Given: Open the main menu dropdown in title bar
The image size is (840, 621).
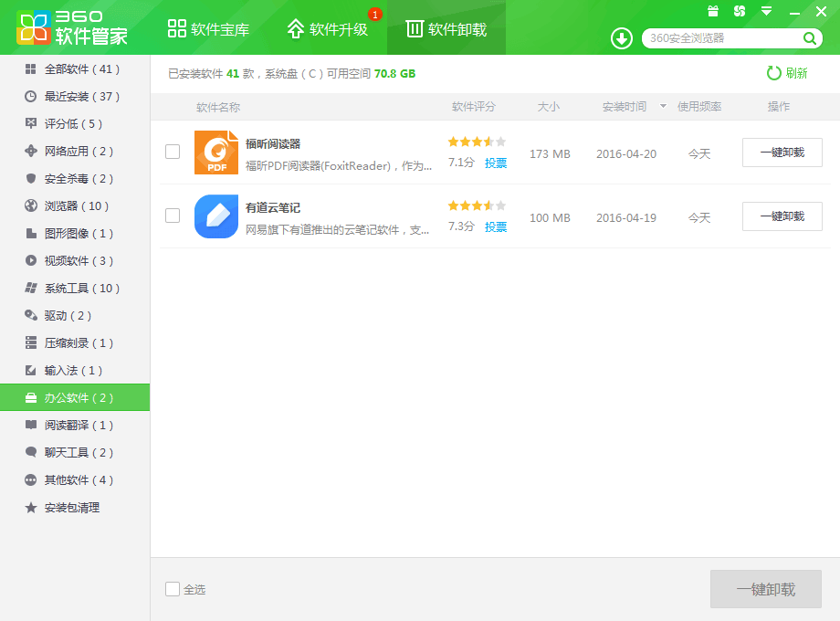Looking at the screenshot, I should (x=766, y=11).
